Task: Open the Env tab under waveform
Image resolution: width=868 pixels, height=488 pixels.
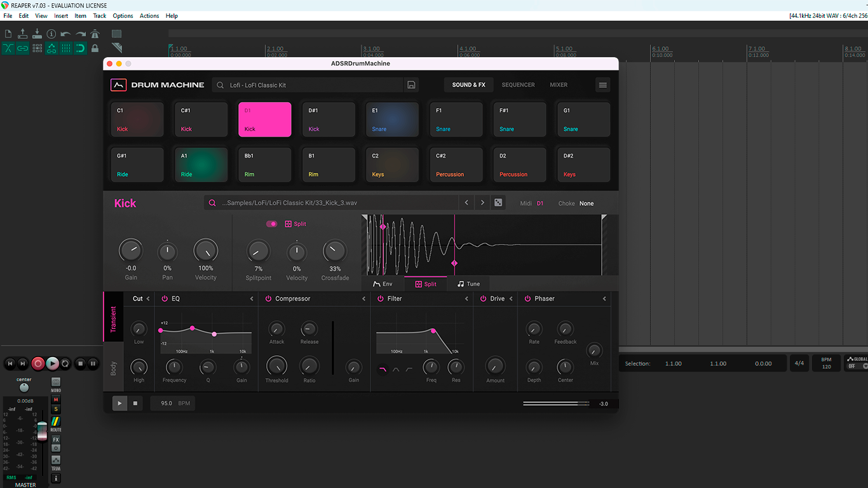Action: click(x=383, y=284)
